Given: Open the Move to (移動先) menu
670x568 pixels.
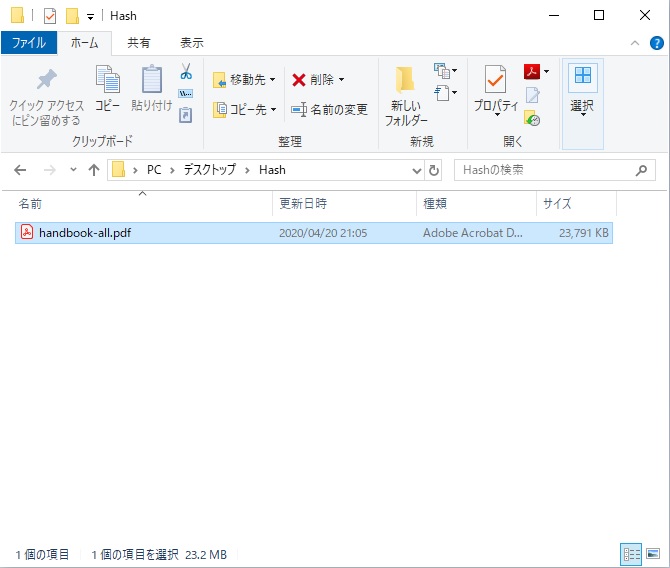Looking at the screenshot, I should (244, 79).
